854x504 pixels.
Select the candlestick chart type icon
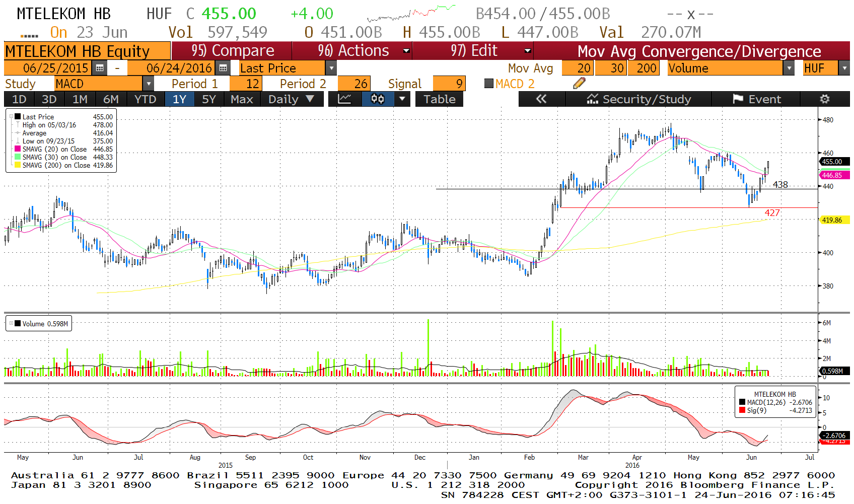(377, 99)
